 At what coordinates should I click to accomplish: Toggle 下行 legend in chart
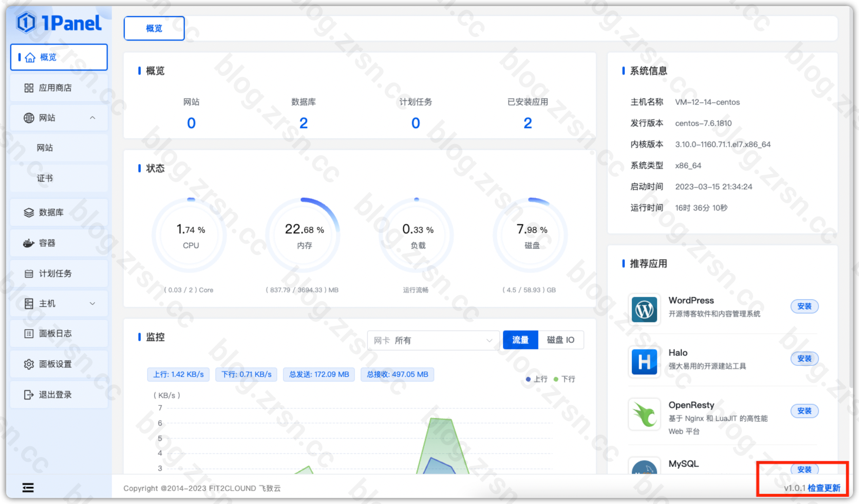564,379
